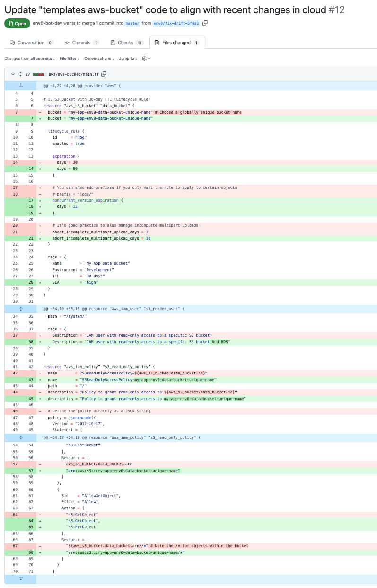This screenshot has height=588, width=377.
Task: Open the master base branch link
Action: 132,23
